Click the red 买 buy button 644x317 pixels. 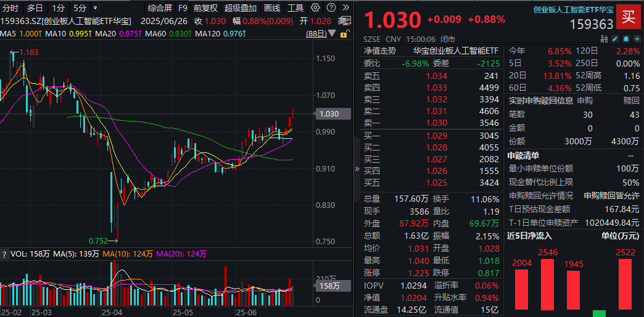click(x=629, y=17)
